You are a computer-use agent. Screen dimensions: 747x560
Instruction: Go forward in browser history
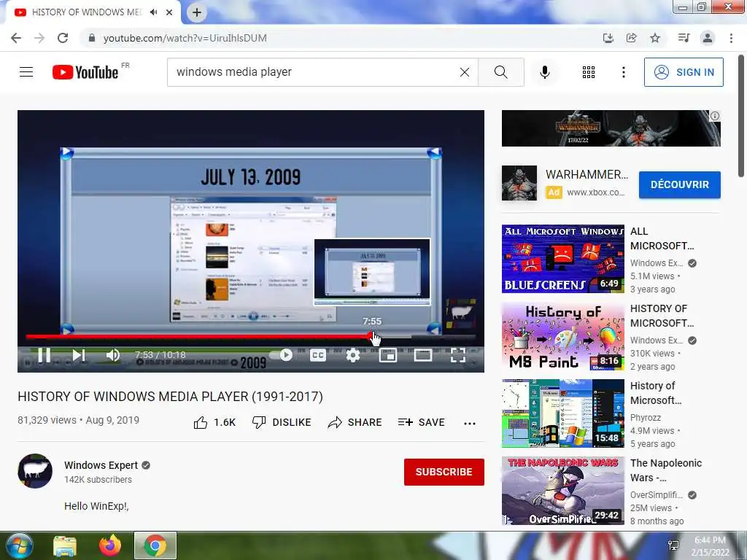click(39, 38)
